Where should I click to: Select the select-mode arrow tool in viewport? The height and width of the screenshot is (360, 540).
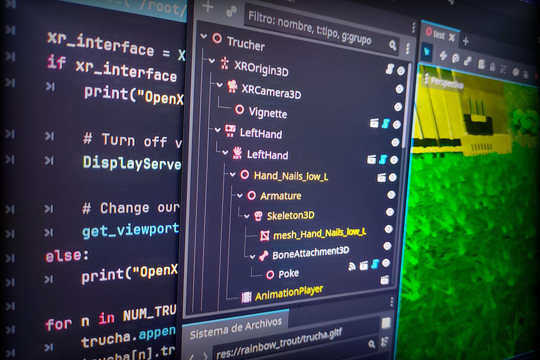coord(427,52)
